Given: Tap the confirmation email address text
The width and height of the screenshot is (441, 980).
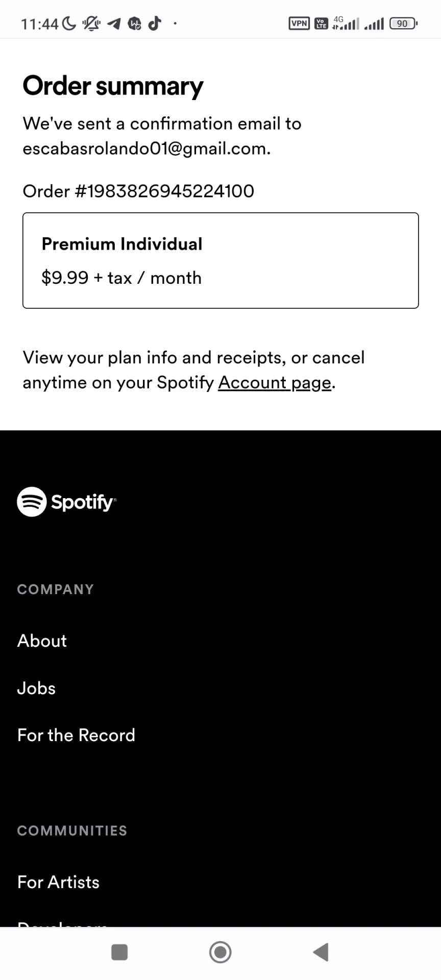Looking at the screenshot, I should click(x=146, y=149).
